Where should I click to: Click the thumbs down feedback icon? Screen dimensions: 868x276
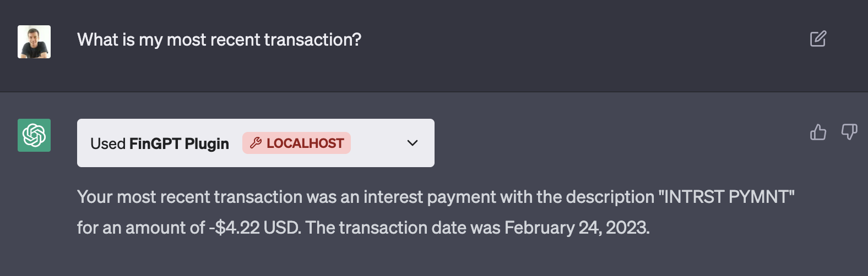pyautogui.click(x=849, y=132)
